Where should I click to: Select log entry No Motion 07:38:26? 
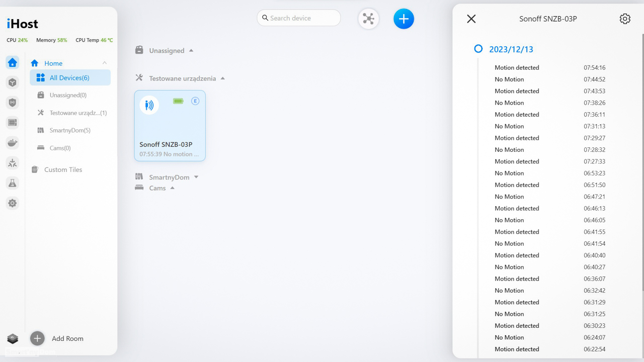[x=550, y=103]
